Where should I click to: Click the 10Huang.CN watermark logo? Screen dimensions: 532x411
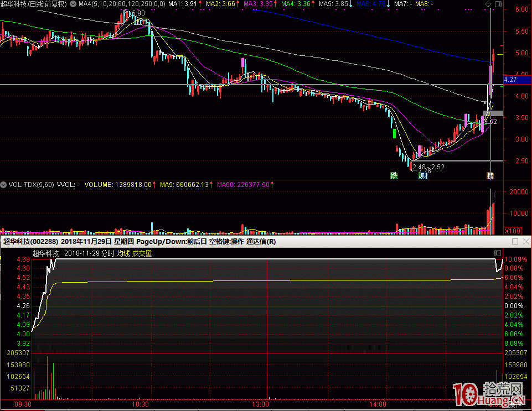click(489, 394)
